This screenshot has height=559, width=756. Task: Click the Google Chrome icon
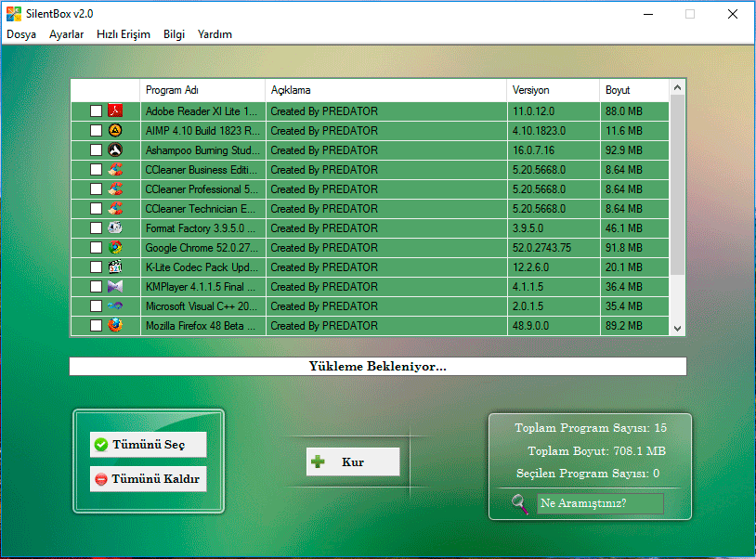click(x=115, y=248)
